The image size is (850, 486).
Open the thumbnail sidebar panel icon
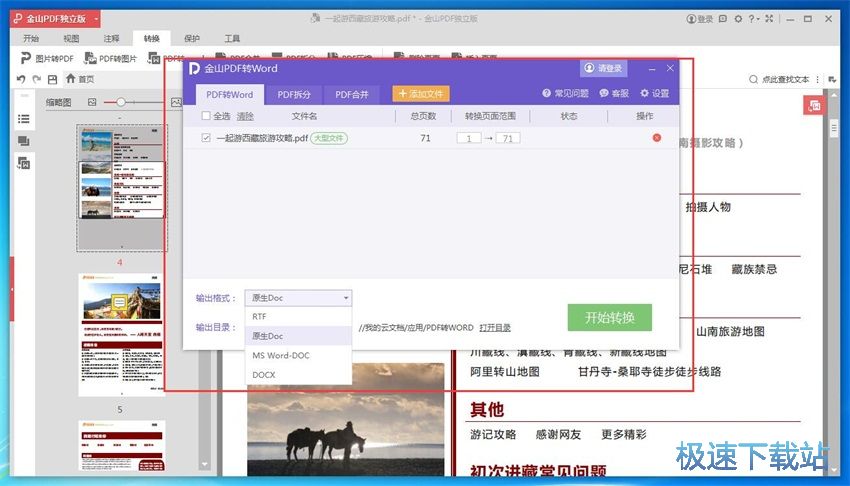[x=23, y=163]
